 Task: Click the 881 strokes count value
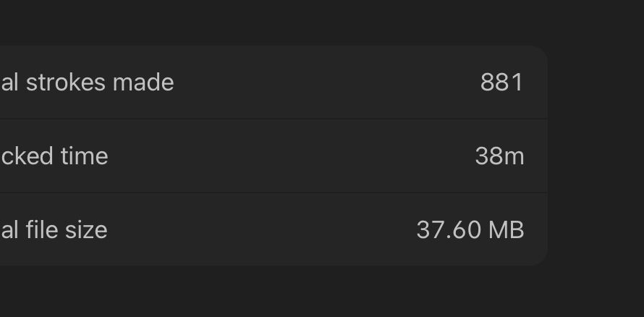[502, 83]
